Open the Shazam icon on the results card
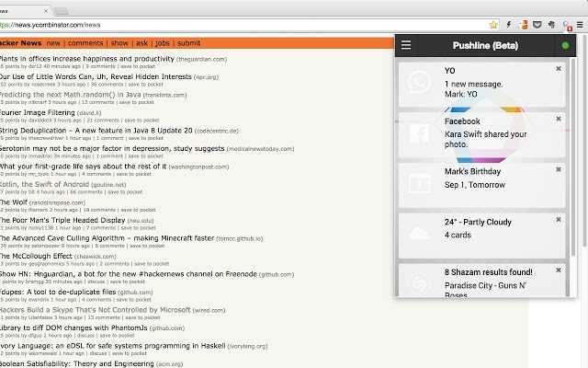Viewport: 588px width, 368px height. 419,283
